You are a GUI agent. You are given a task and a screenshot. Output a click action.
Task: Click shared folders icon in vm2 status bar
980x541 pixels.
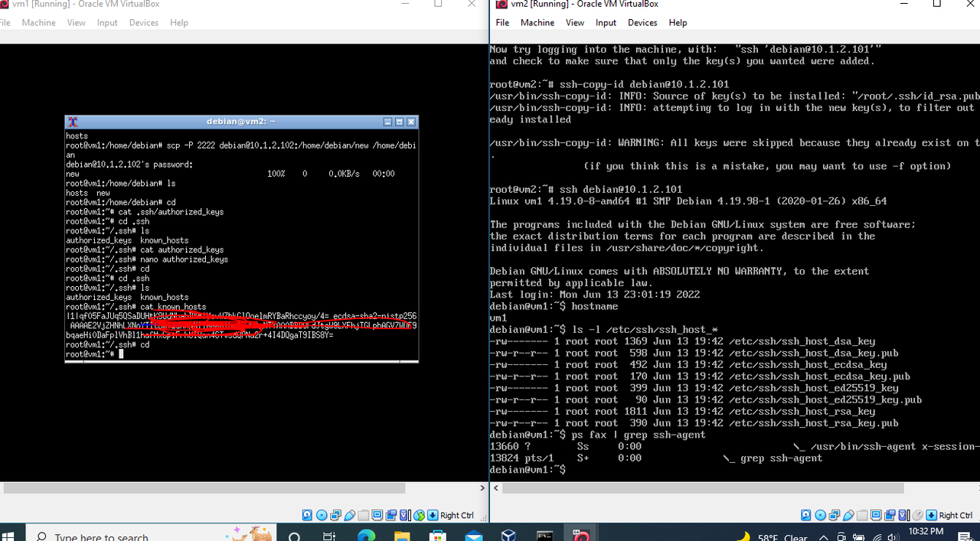pos(862,515)
